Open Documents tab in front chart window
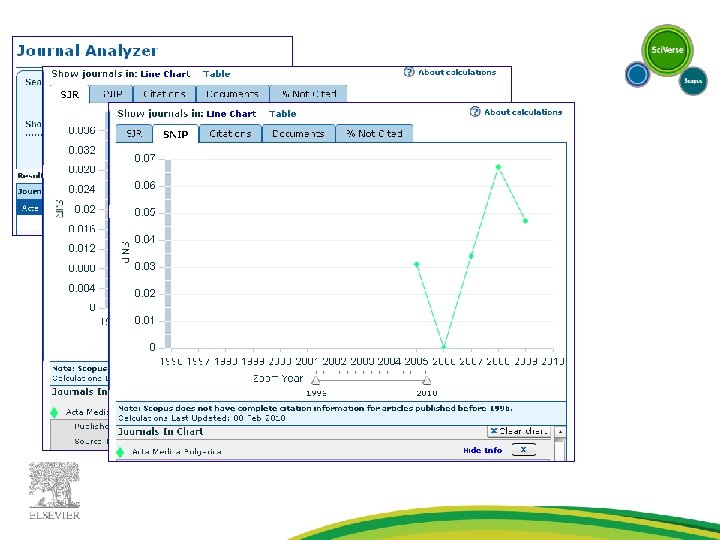The image size is (720, 540). pyautogui.click(x=298, y=134)
